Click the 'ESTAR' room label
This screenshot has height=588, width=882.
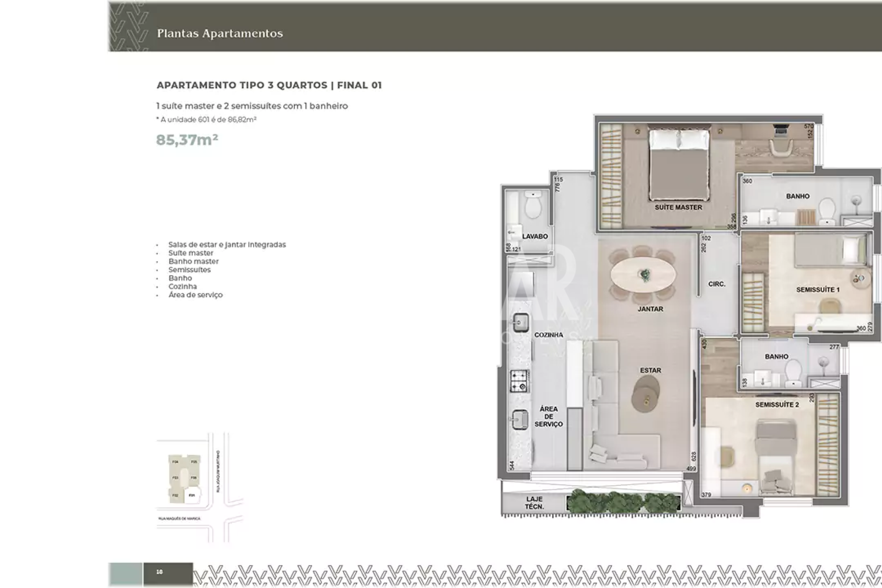650,370
